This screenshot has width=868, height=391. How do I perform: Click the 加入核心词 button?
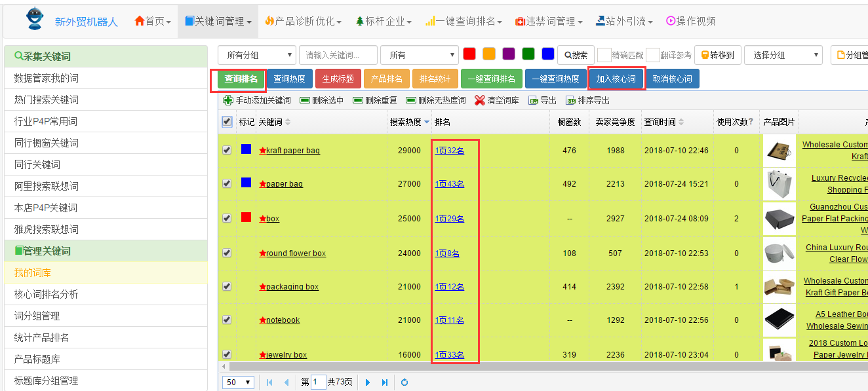point(616,79)
